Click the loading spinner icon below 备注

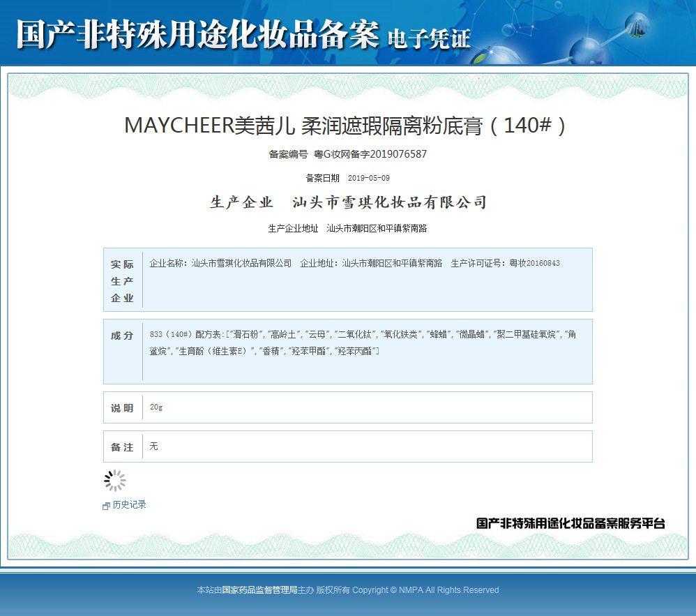point(115,481)
